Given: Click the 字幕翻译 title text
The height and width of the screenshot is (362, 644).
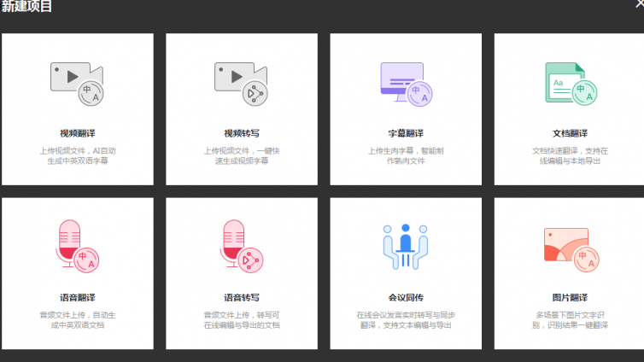Looking at the screenshot, I should (x=406, y=133).
